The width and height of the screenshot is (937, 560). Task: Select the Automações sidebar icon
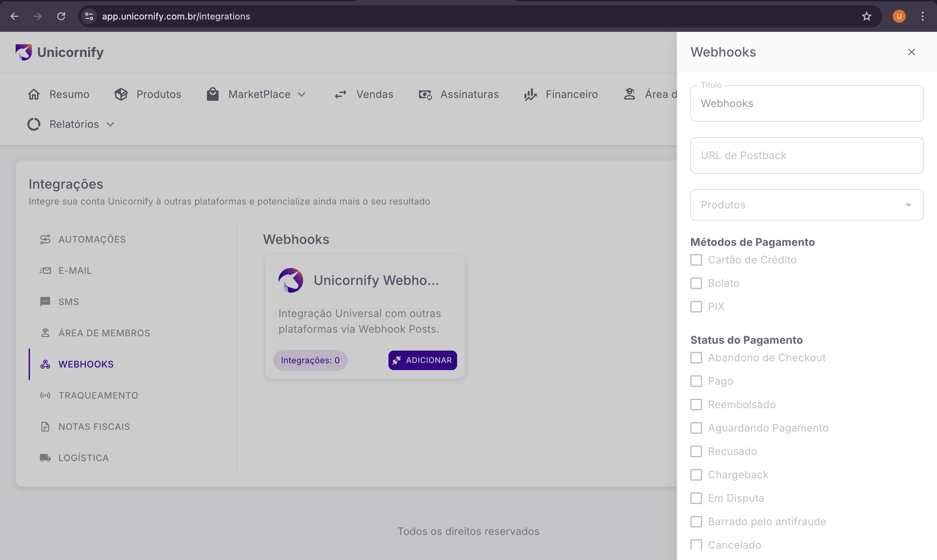click(45, 239)
